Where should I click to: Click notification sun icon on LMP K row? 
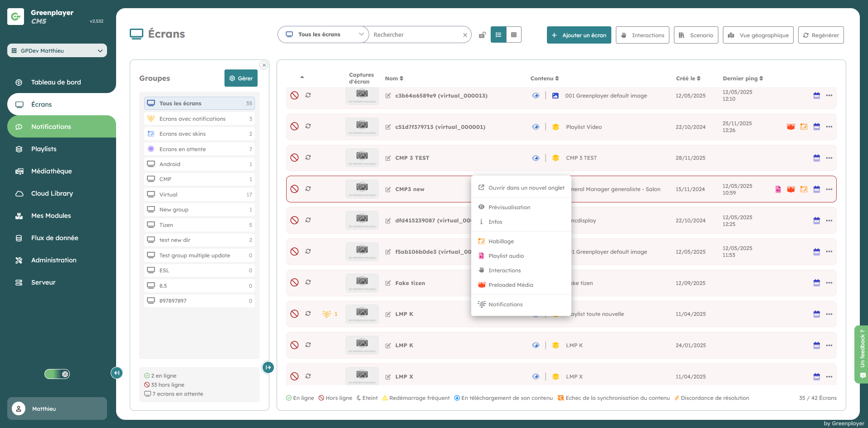pyautogui.click(x=327, y=314)
